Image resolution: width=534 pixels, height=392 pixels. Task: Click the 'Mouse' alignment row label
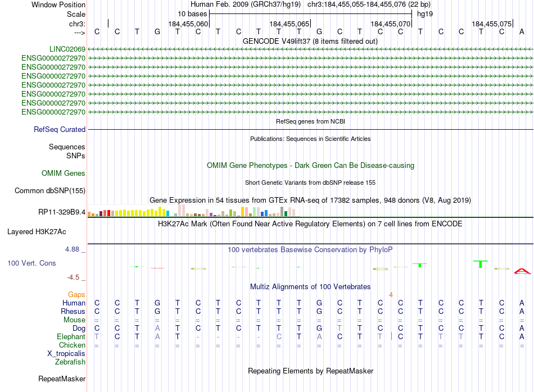pyautogui.click(x=75, y=320)
